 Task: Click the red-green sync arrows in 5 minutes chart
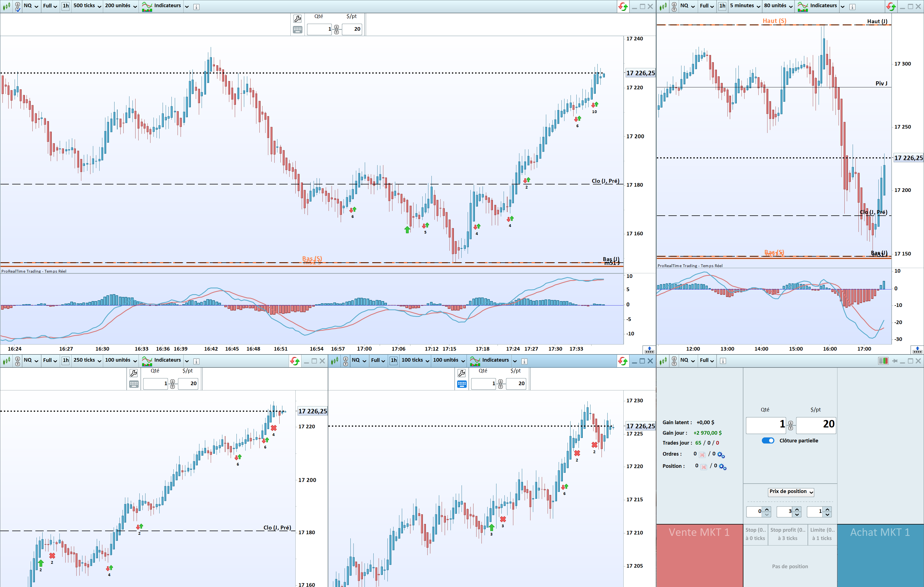(x=891, y=6)
